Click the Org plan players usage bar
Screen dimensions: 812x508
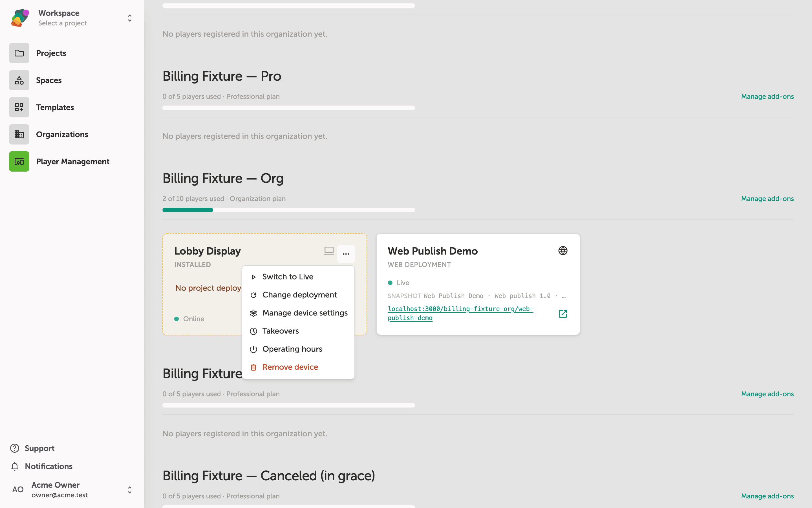coord(288,210)
